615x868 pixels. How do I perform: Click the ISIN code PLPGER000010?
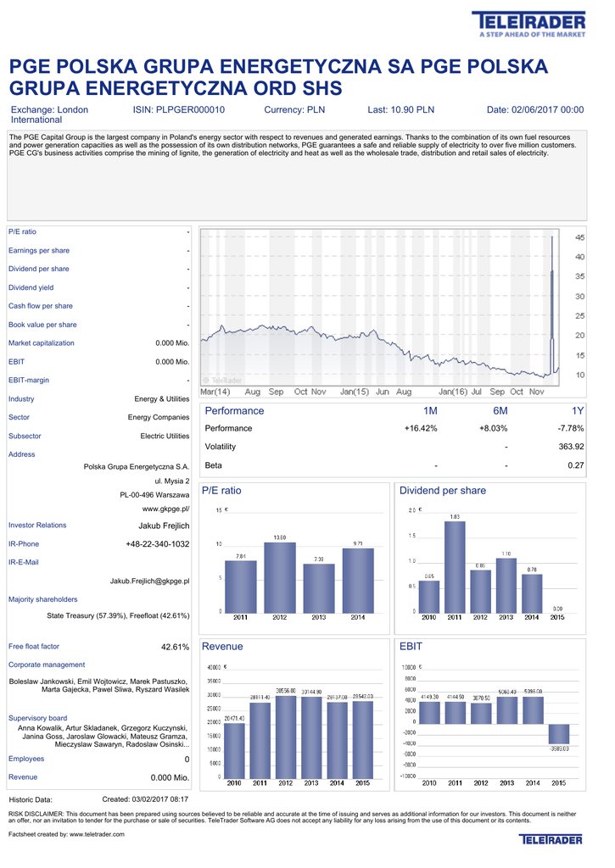(x=179, y=110)
